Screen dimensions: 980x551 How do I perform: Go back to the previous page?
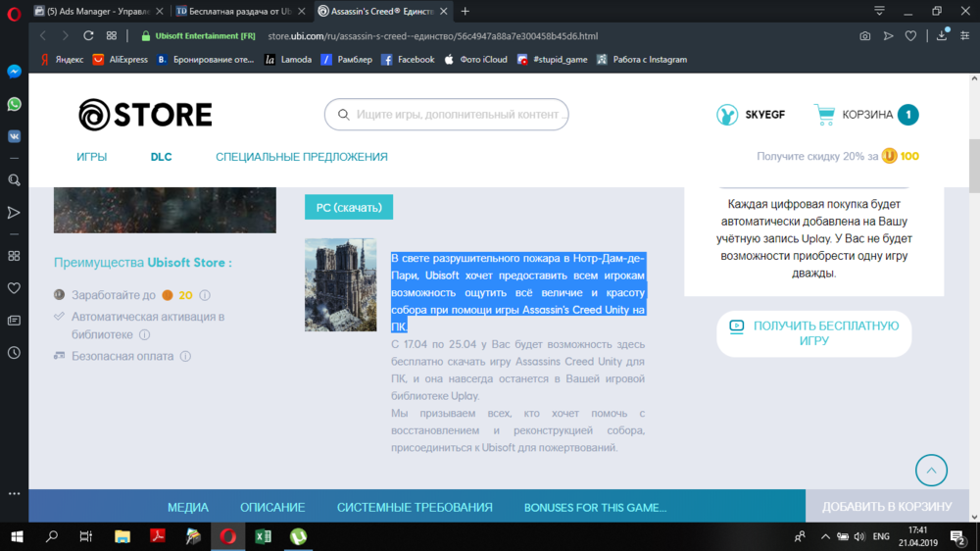tap(43, 35)
